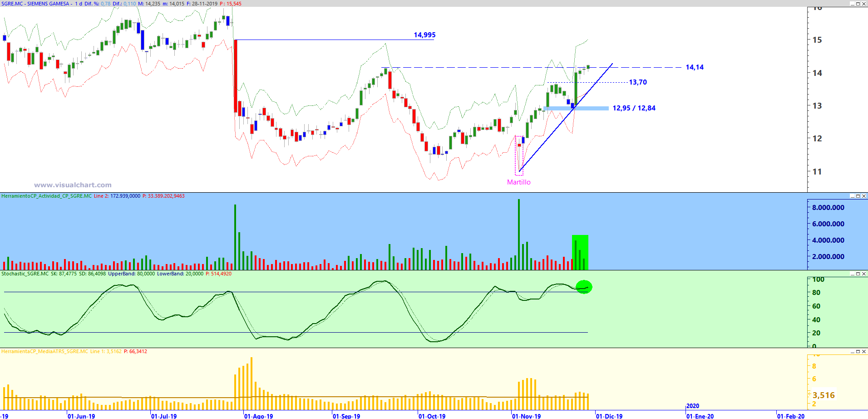Click the 15 price level on the axis
Viewport: 868px width, 419px height.
817,40
